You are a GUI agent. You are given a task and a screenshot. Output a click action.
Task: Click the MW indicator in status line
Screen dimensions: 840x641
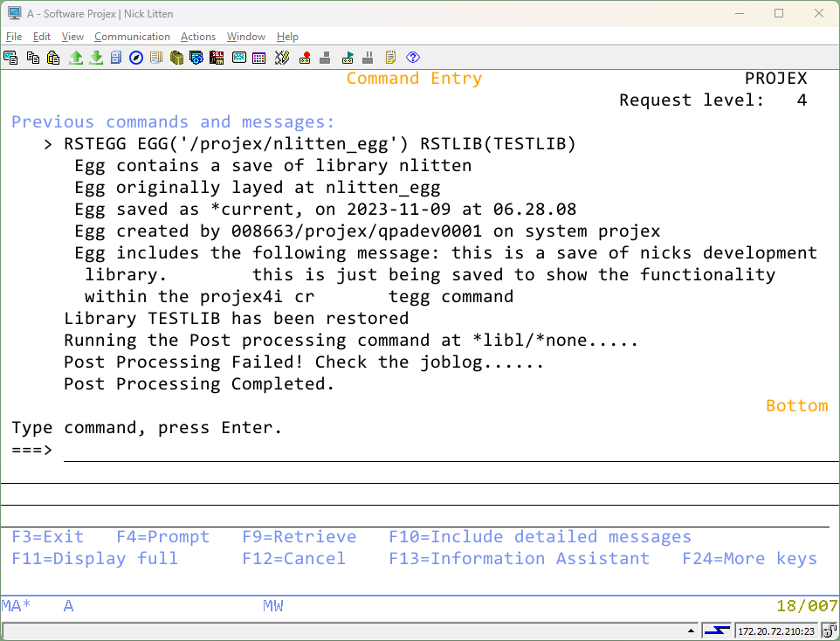pos(273,605)
